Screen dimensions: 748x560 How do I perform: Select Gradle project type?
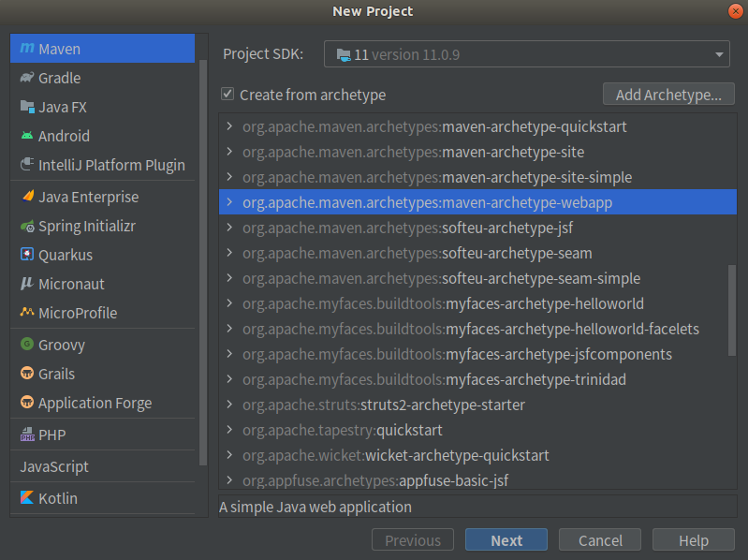[103, 78]
